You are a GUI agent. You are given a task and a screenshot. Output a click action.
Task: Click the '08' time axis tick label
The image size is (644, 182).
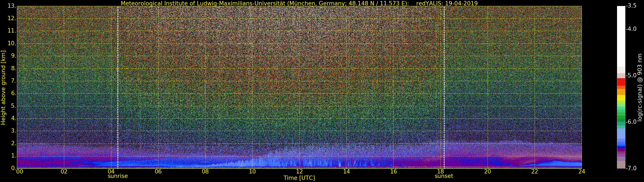(205, 172)
